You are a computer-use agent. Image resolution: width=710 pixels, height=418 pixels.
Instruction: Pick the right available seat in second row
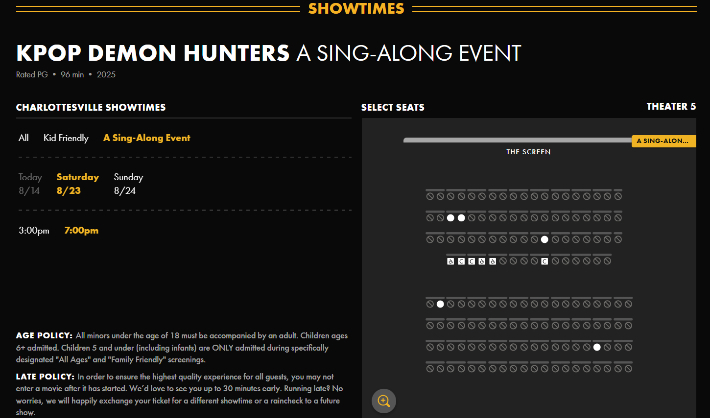(461, 217)
